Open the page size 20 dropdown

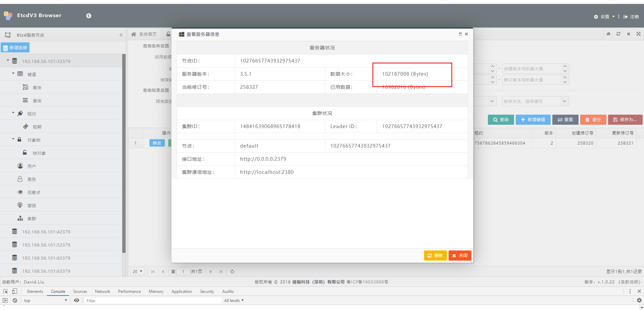(137, 271)
